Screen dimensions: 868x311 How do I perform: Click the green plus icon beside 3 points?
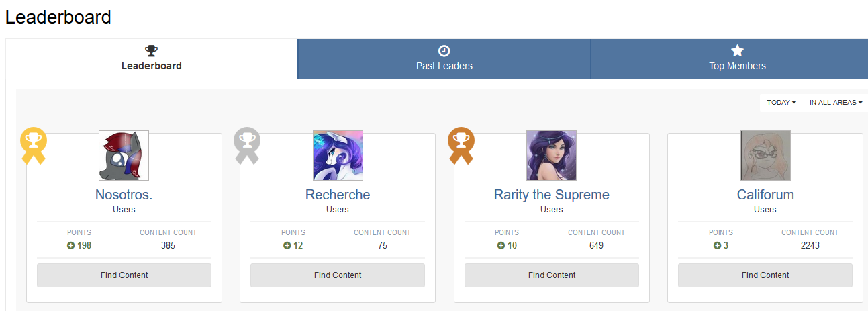point(717,246)
